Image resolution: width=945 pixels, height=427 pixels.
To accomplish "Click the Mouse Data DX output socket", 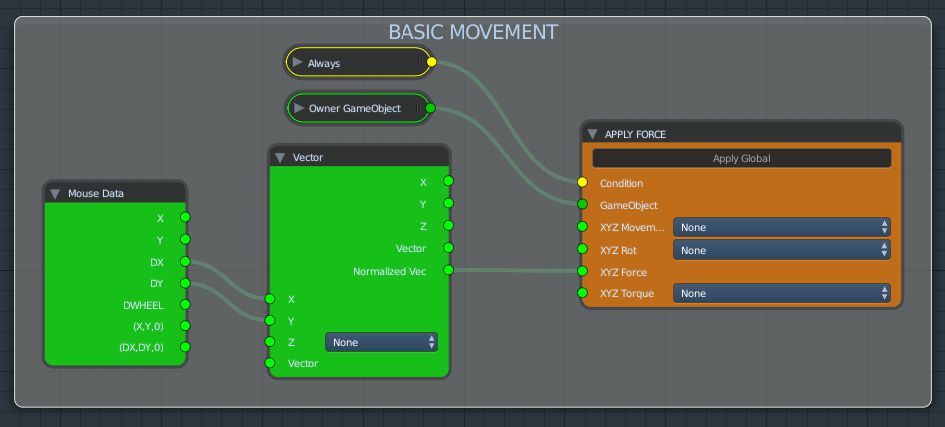I will click(x=185, y=261).
